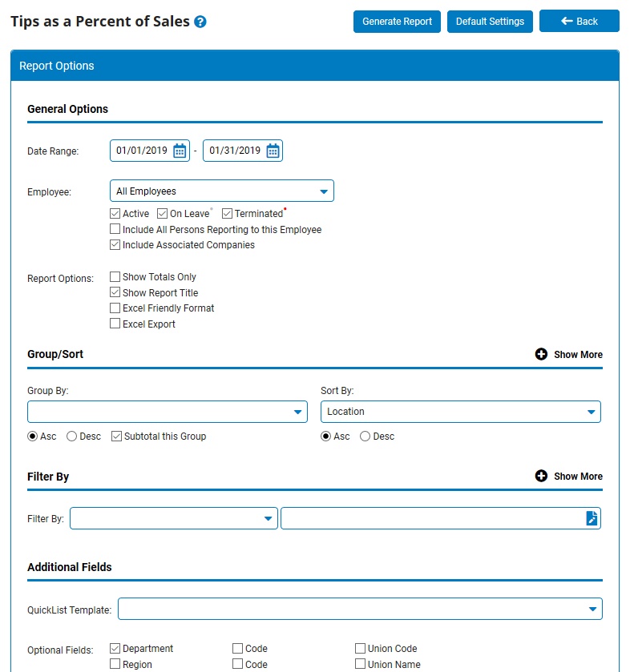Select Desc radio under Sort By
Viewport: 630px width, 672px height.
point(365,437)
